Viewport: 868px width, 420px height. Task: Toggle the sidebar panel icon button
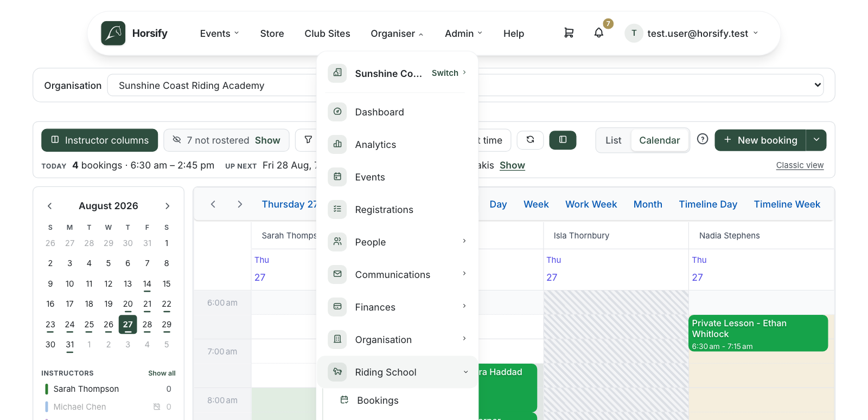[563, 140]
